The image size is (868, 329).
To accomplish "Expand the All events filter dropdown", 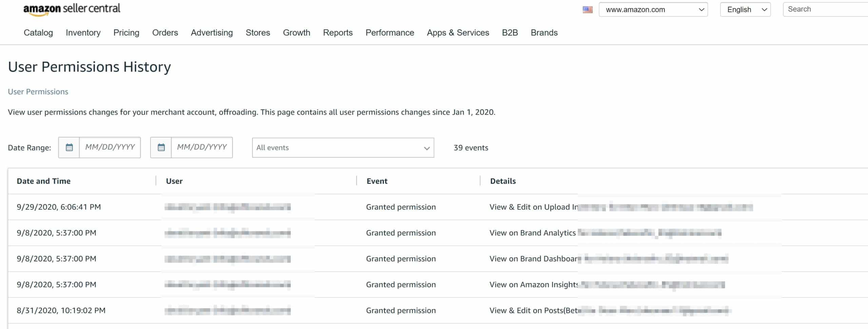I will pyautogui.click(x=343, y=148).
